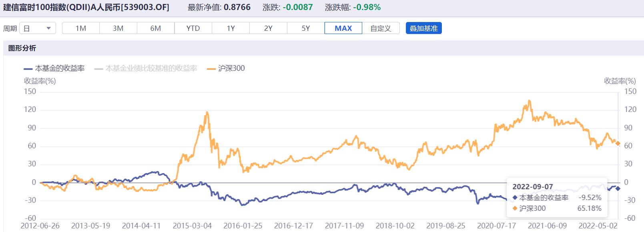Choose the 6M range tab
644x232 pixels.
point(156,28)
